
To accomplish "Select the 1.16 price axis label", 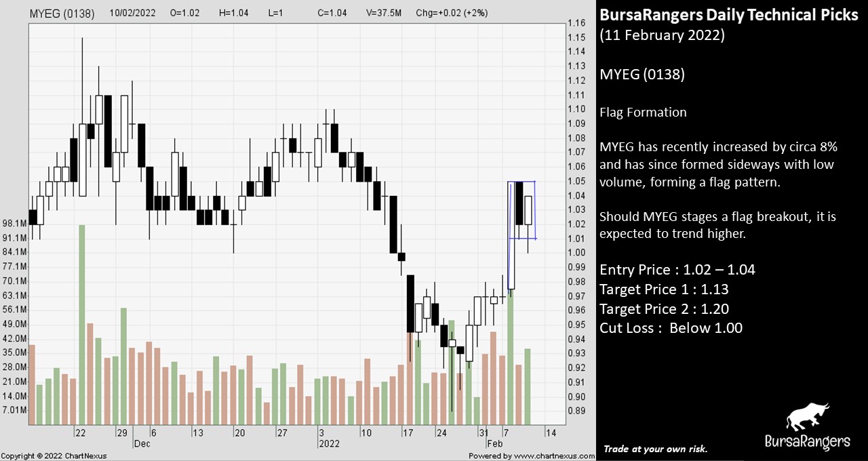I will click(x=577, y=23).
